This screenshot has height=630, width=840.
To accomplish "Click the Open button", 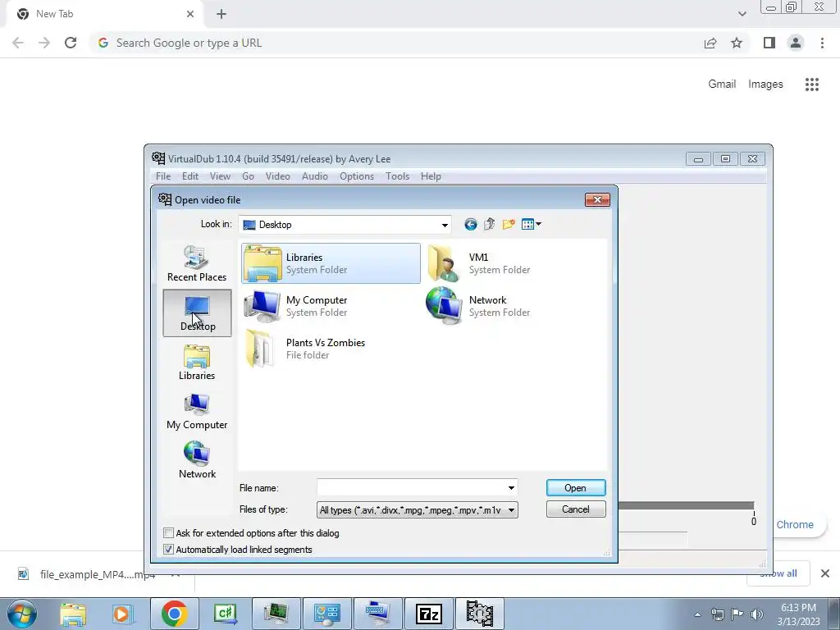I will click(576, 488).
